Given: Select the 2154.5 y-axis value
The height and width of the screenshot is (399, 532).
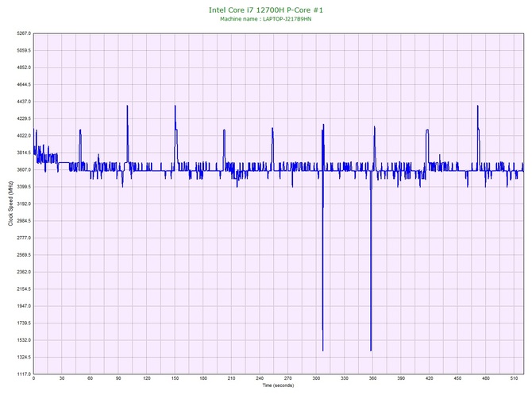Looking at the screenshot, I should click(x=24, y=289).
